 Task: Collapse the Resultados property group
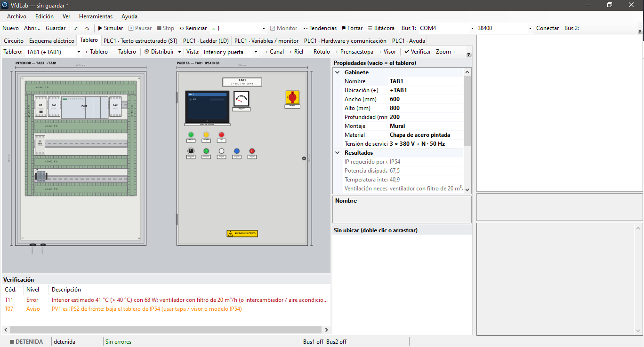click(x=337, y=153)
